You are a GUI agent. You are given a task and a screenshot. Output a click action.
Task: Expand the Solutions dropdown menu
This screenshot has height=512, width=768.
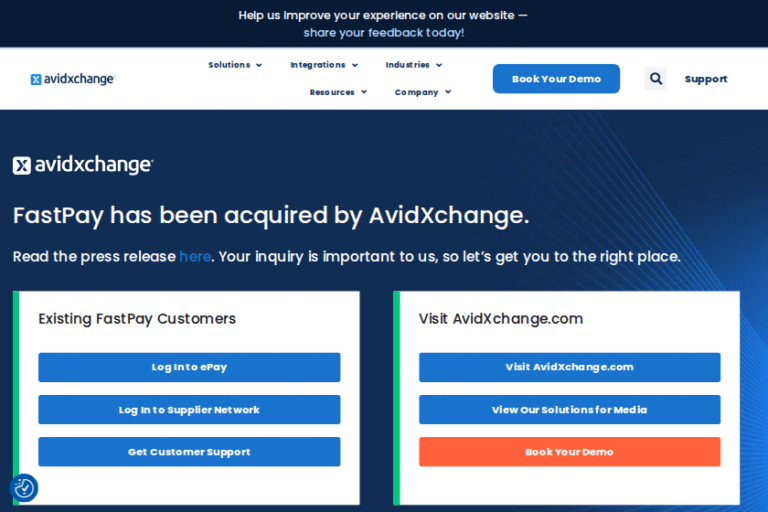click(235, 65)
